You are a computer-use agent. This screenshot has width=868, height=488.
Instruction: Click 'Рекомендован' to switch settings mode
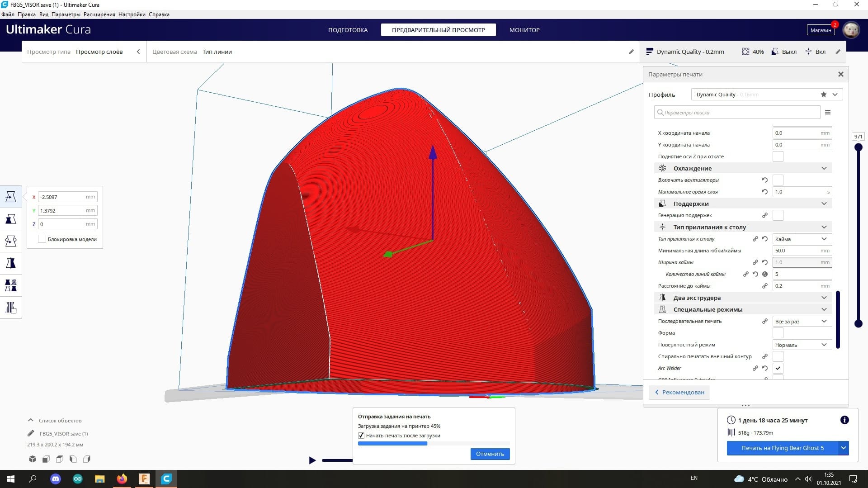679,392
